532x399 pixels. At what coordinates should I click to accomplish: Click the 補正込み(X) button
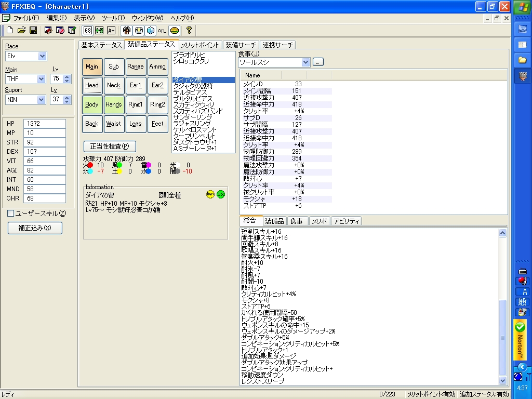pos(35,228)
